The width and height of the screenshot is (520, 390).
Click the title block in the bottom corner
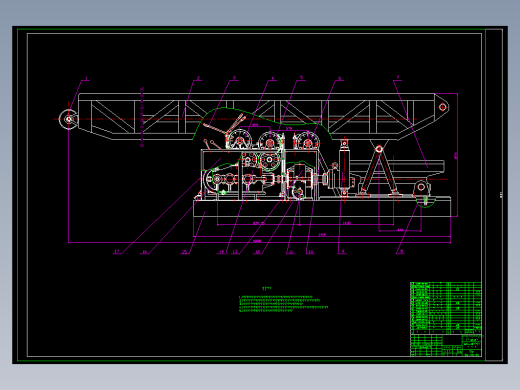[x=446, y=345]
